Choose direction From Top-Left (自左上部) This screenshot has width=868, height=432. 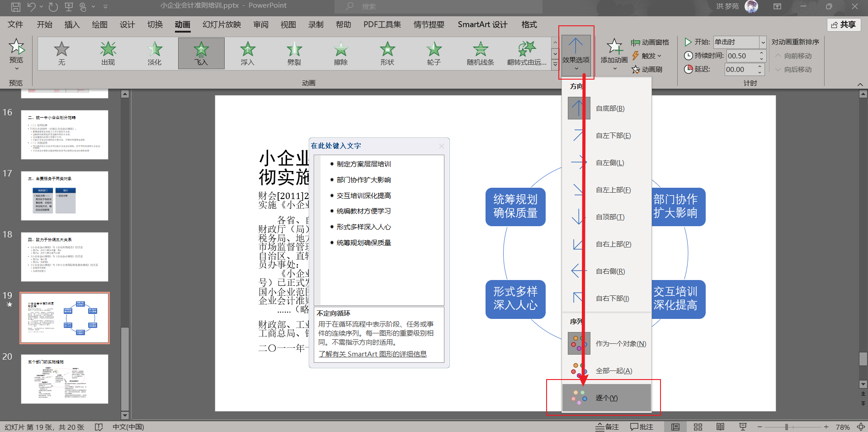tap(607, 190)
